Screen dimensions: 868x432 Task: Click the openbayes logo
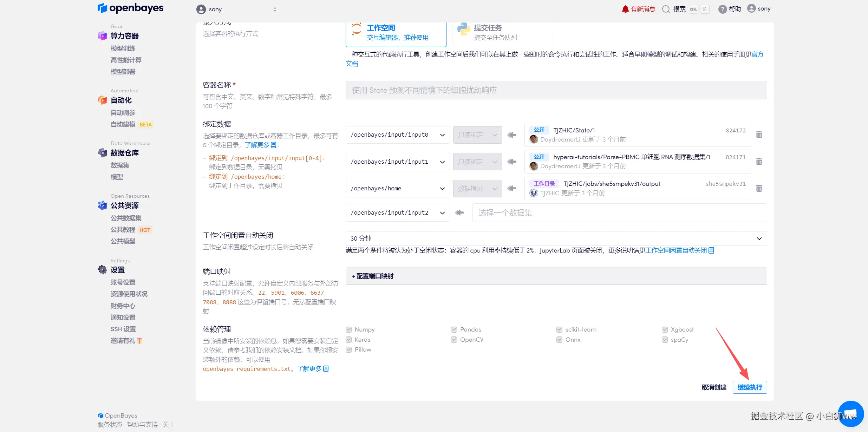[130, 8]
